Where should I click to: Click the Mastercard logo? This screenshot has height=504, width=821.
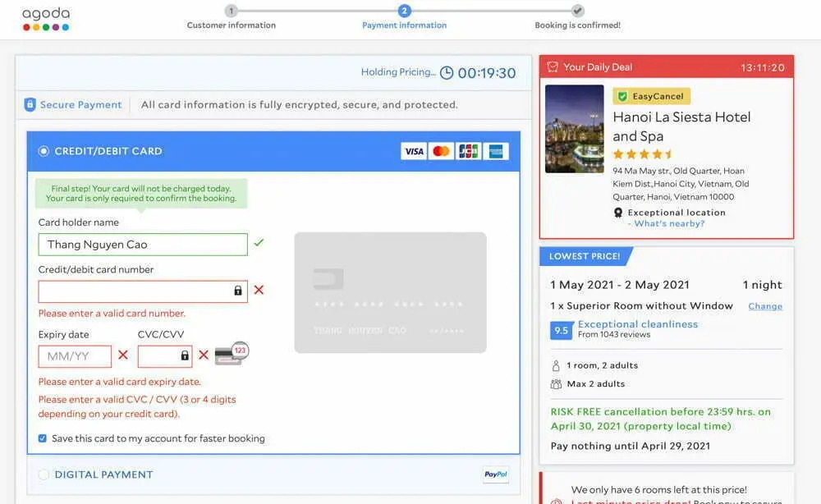[441, 151]
